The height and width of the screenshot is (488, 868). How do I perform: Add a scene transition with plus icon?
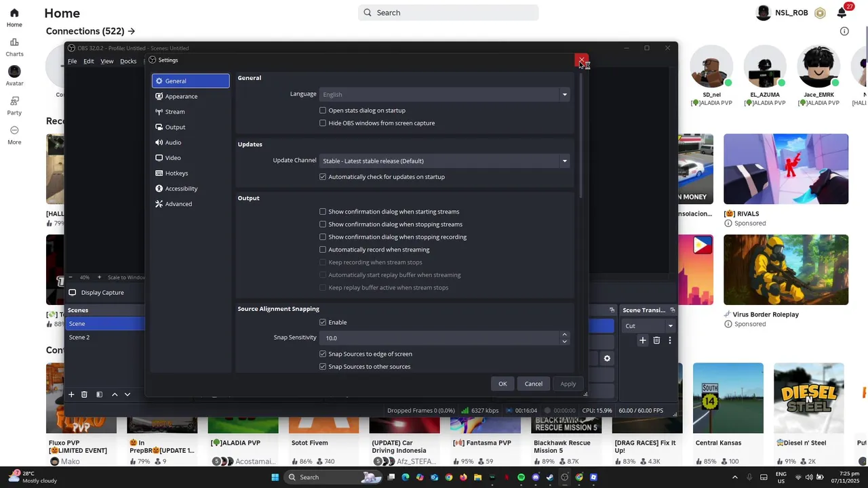(x=643, y=340)
